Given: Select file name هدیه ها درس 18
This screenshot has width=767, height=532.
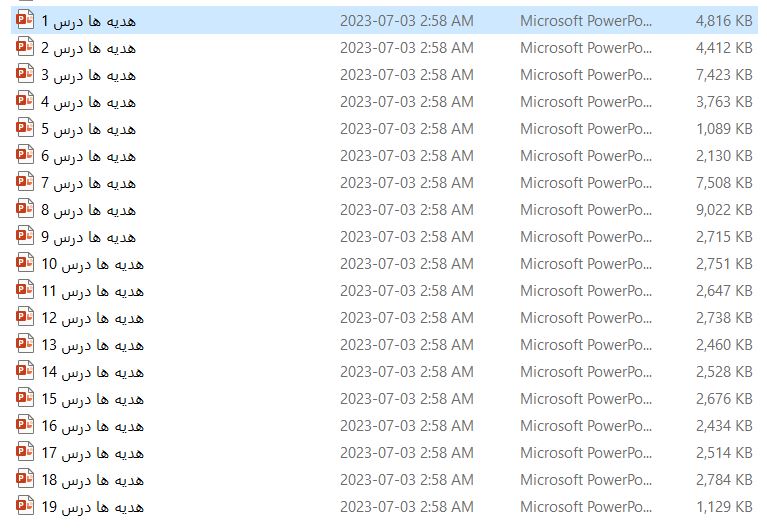Looking at the screenshot, I should pos(92,480).
